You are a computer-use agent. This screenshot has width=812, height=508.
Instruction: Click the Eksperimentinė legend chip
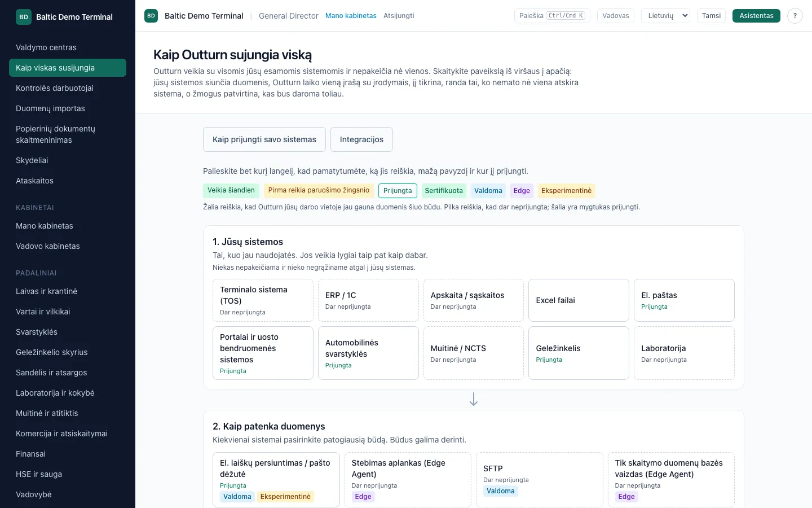click(566, 191)
